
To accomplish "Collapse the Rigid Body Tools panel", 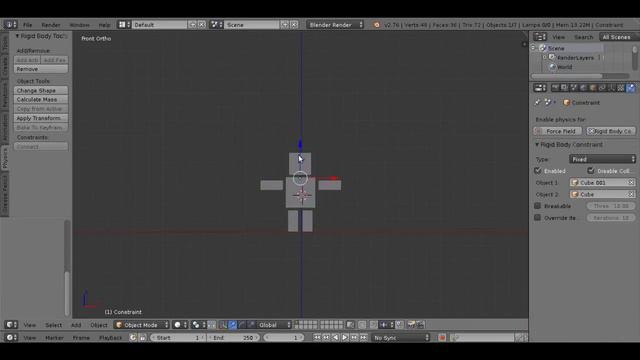I will 17,36.
